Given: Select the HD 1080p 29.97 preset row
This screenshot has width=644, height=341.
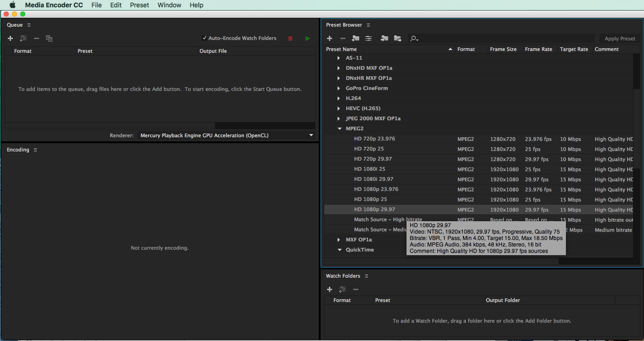Looking at the screenshot, I should [x=479, y=210].
